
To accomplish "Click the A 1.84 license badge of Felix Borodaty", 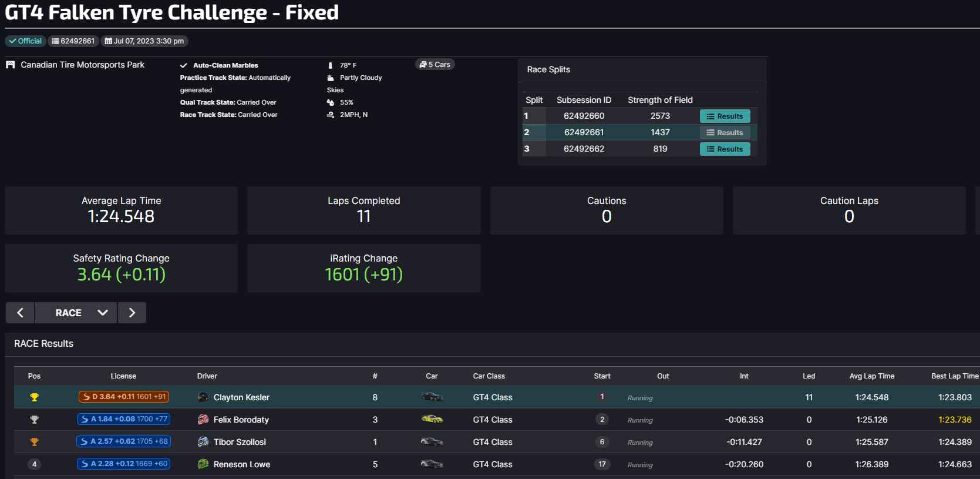I will [124, 419].
